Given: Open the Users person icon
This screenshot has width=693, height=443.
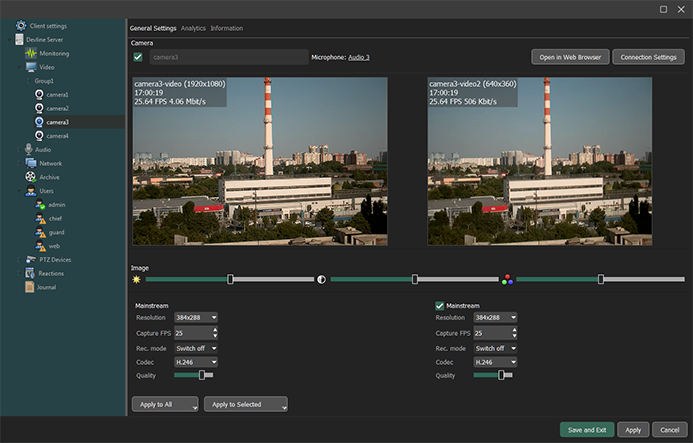Looking at the screenshot, I should click(30, 191).
